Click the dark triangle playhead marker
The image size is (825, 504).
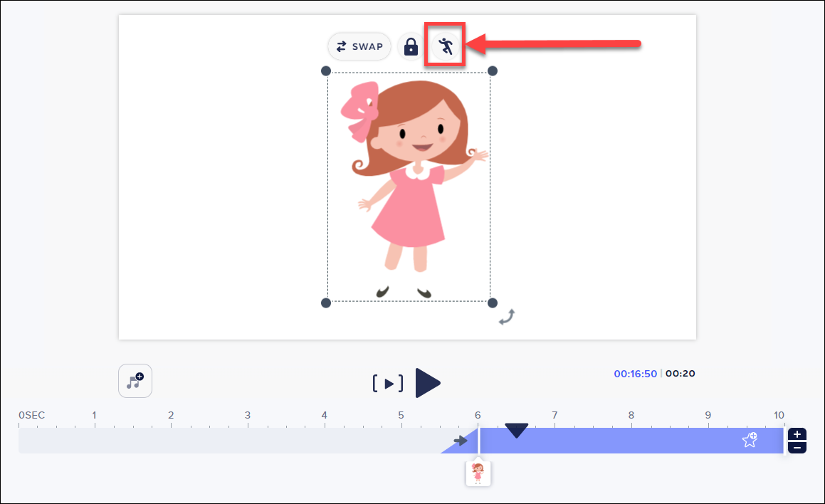516,430
